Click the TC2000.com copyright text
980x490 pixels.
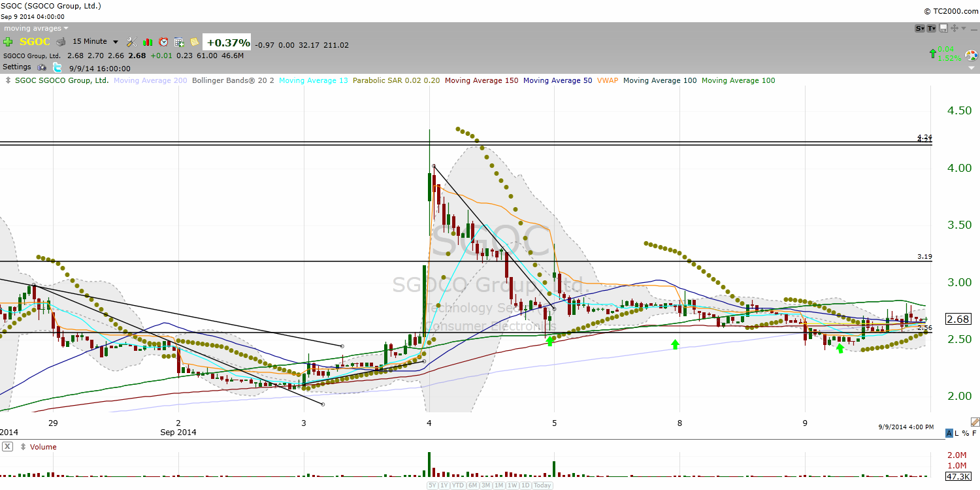(x=951, y=11)
